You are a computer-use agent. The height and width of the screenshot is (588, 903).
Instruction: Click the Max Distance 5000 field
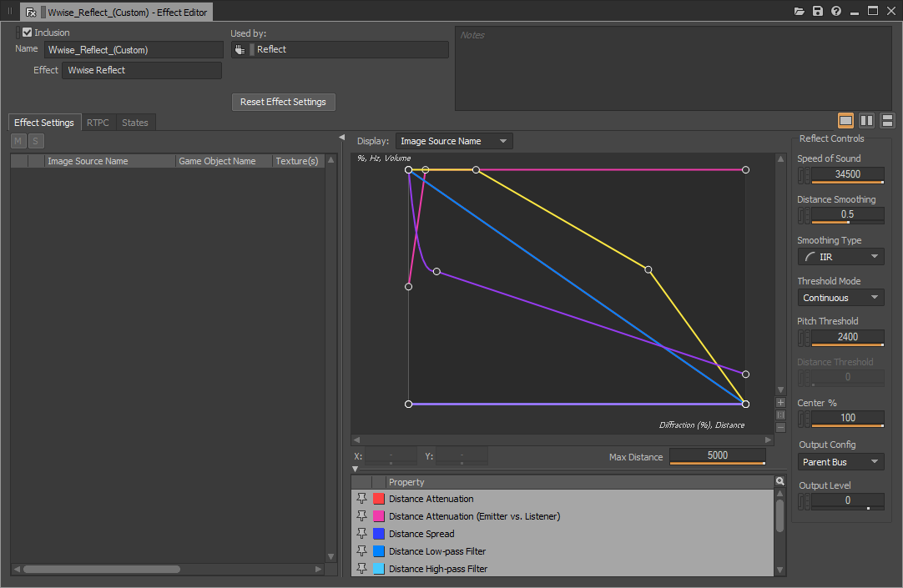[718, 456]
